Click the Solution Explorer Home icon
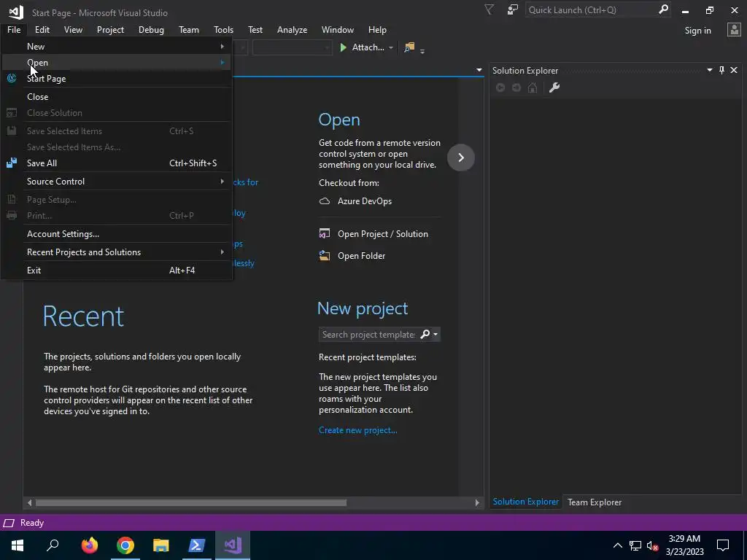 (x=533, y=87)
